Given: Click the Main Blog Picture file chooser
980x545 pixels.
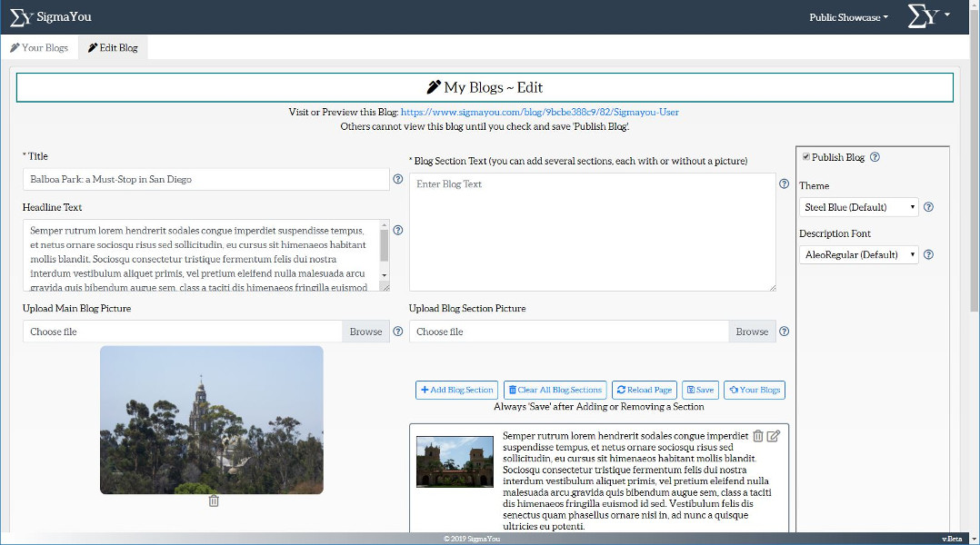Looking at the screenshot, I should (183, 332).
